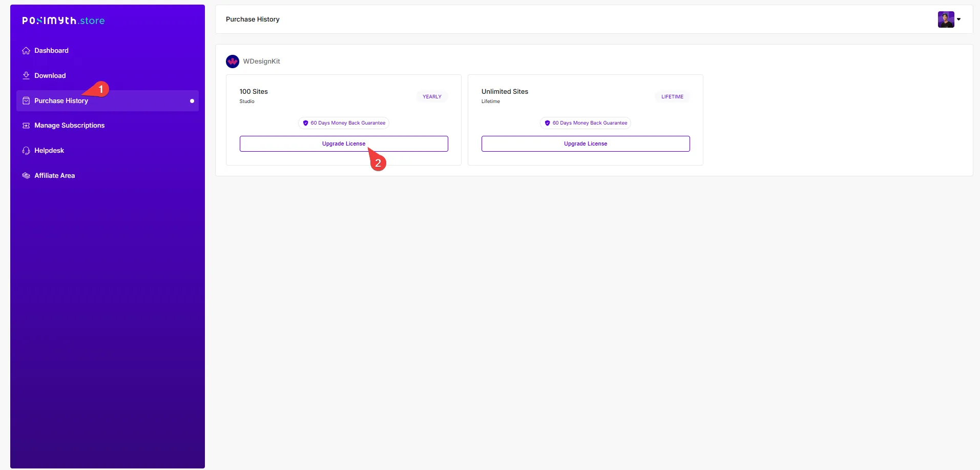This screenshot has width=980, height=470.
Task: Click the Purchase History bag icon
Action: (26, 101)
